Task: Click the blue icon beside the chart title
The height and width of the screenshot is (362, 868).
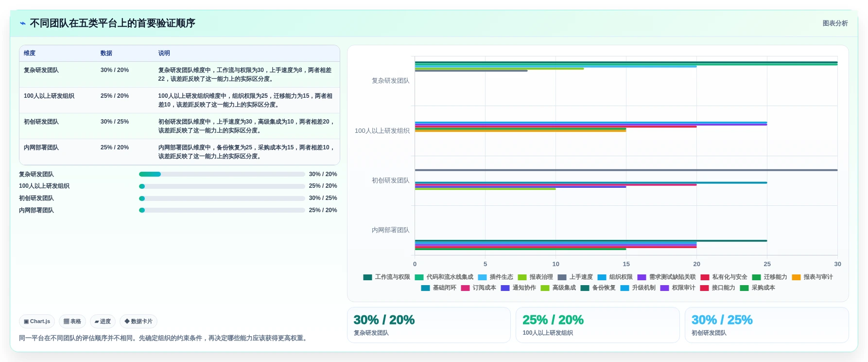Action: (x=22, y=23)
